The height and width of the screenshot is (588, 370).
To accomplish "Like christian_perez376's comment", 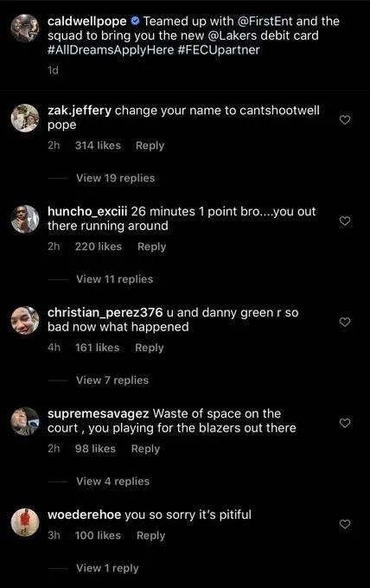I will (x=345, y=323).
